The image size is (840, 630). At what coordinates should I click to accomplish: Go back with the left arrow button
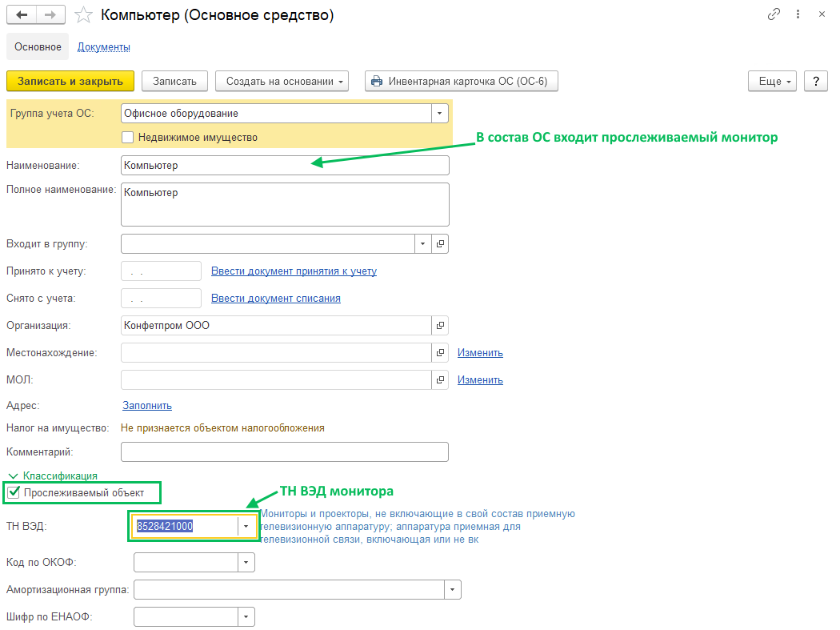pyautogui.click(x=22, y=14)
